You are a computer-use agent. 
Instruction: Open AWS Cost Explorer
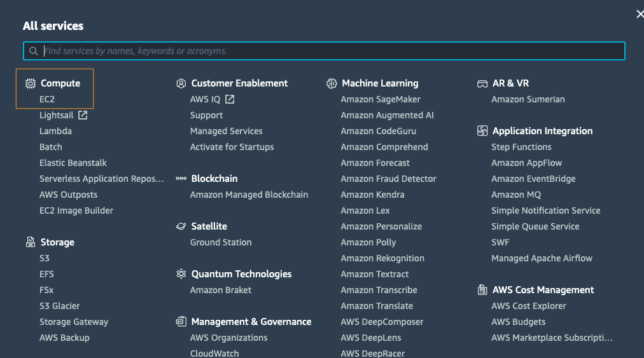click(x=528, y=306)
